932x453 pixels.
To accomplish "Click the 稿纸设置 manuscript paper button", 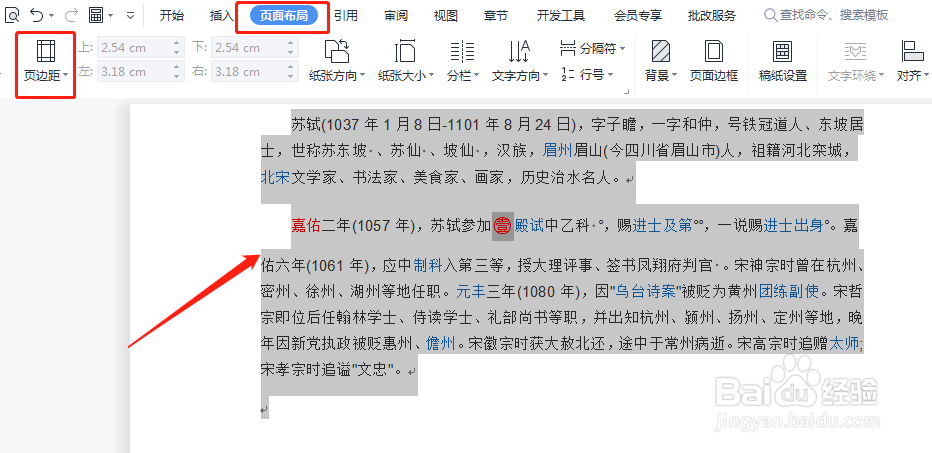I will [783, 61].
